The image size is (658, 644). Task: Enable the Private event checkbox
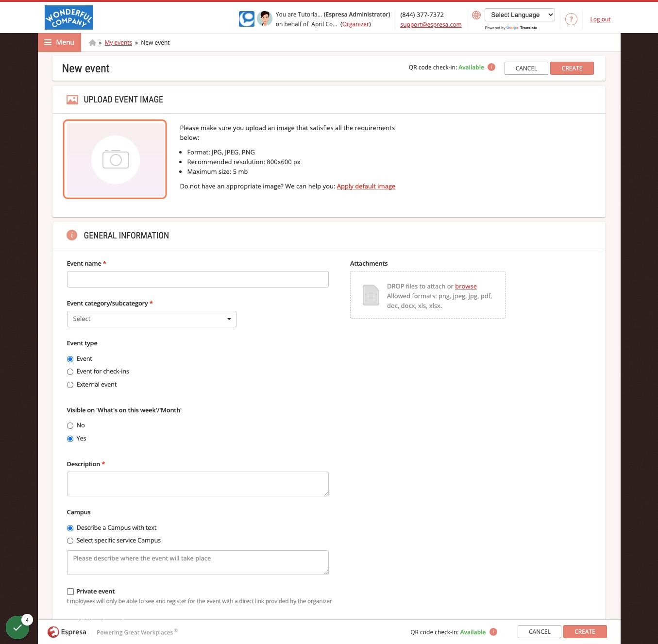click(x=70, y=592)
